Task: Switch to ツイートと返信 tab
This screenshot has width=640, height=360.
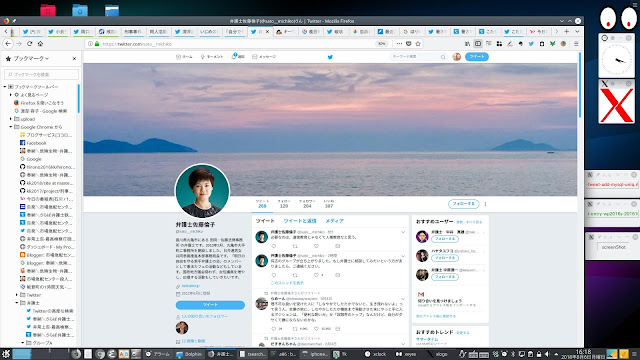Action: (x=300, y=221)
